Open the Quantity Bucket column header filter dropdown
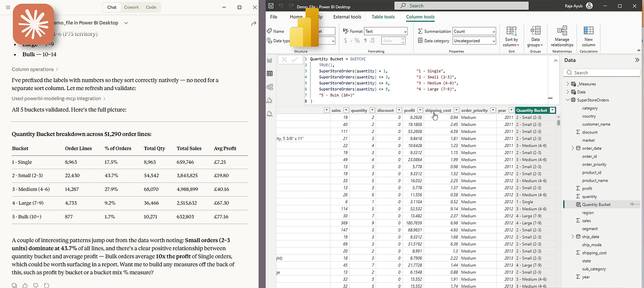The height and width of the screenshot is (288, 644). (x=552, y=110)
